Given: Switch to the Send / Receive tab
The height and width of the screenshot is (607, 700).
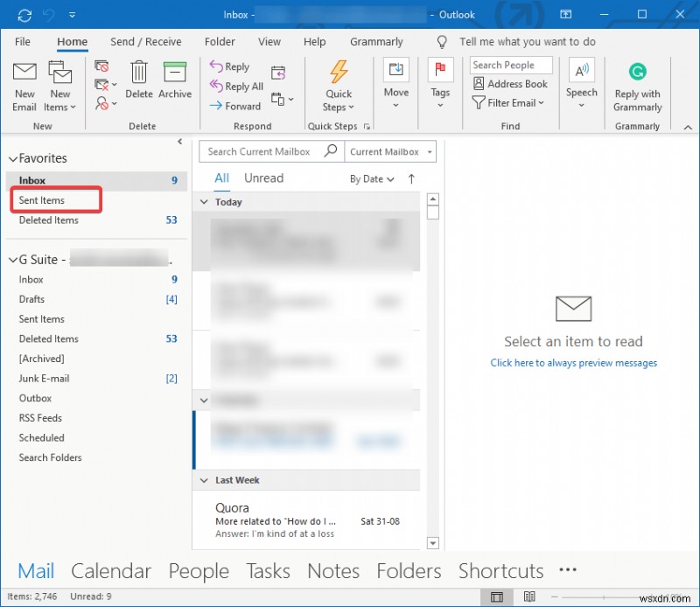Looking at the screenshot, I should click(x=147, y=41).
